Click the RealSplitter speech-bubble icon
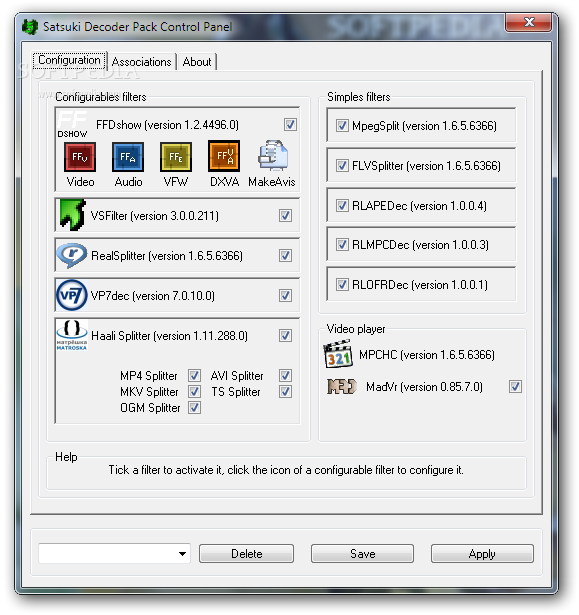The width and height of the screenshot is (579, 615). pos(72,255)
